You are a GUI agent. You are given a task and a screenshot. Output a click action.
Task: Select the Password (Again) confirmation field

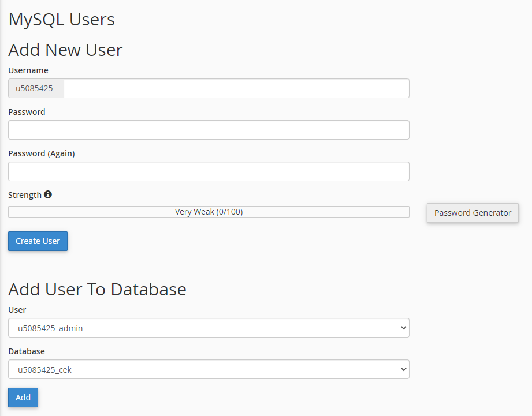(x=209, y=171)
